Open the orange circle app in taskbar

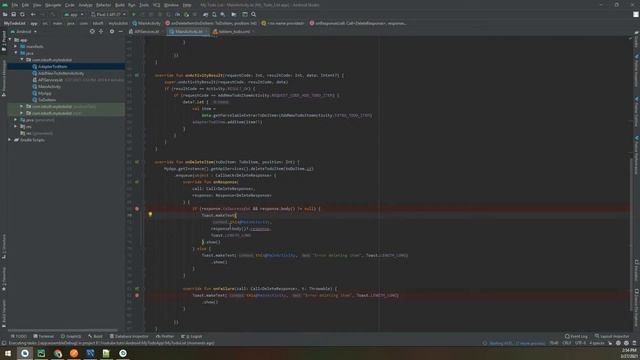pos(74,353)
